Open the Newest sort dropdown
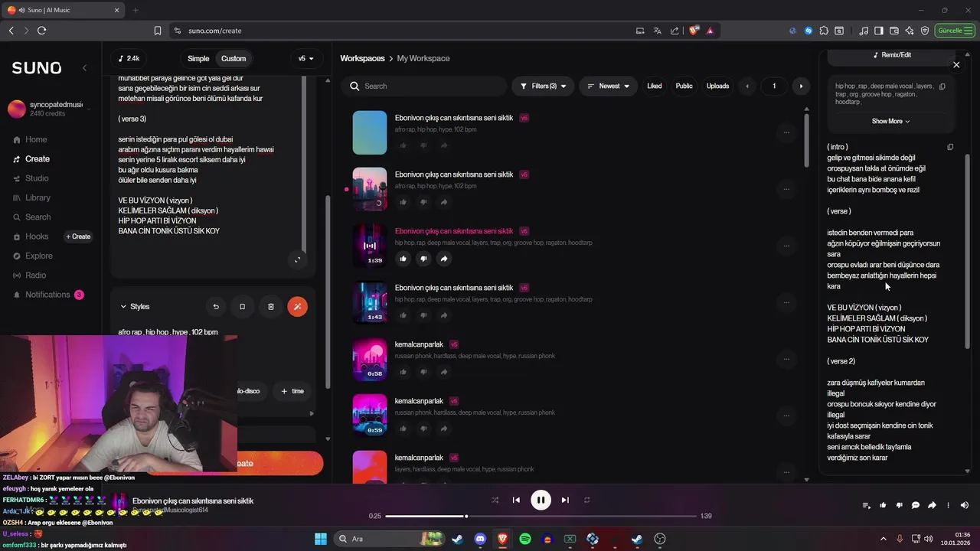Screen dimensions: 980x551 tap(608, 86)
